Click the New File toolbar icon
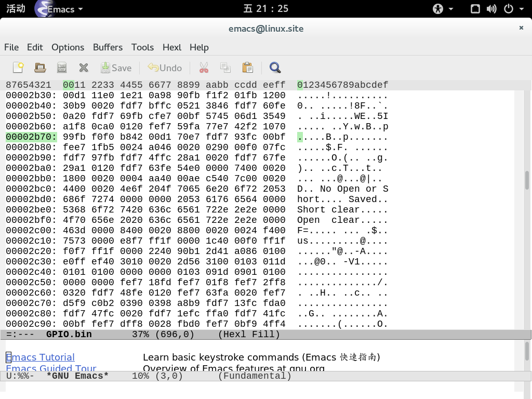 pos(18,68)
